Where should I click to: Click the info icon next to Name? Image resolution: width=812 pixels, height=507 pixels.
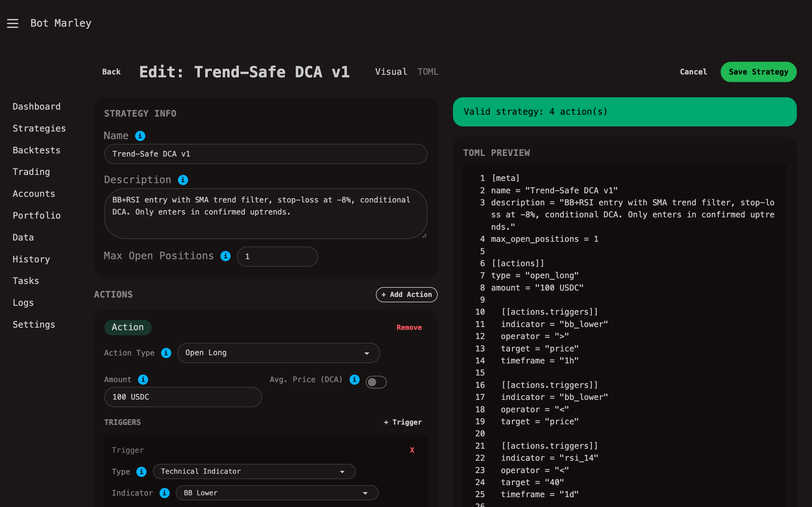coord(140,136)
